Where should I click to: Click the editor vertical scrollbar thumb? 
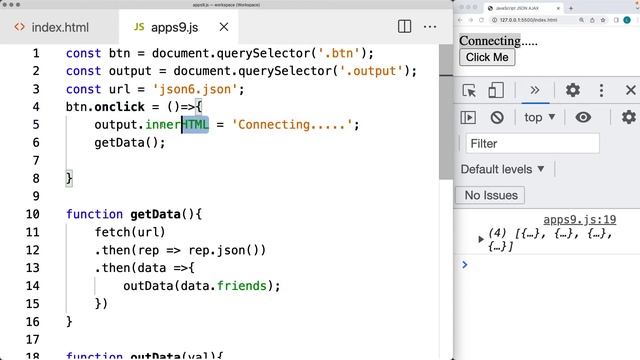446,111
